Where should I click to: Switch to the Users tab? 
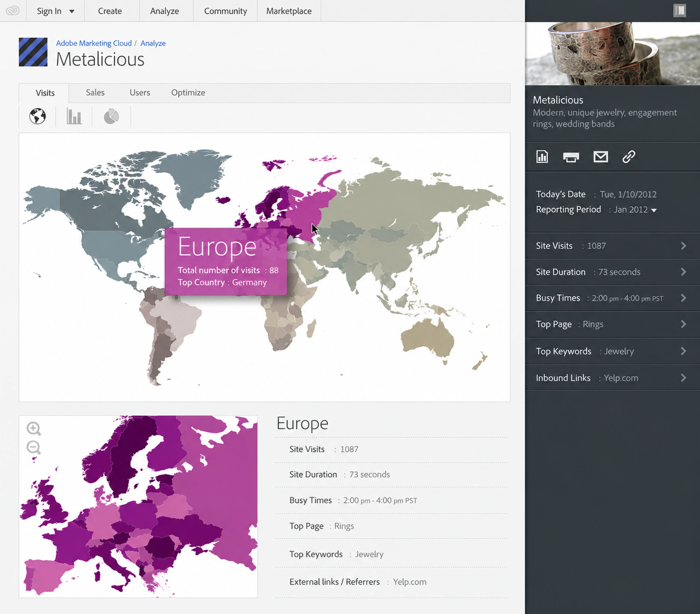(x=140, y=93)
